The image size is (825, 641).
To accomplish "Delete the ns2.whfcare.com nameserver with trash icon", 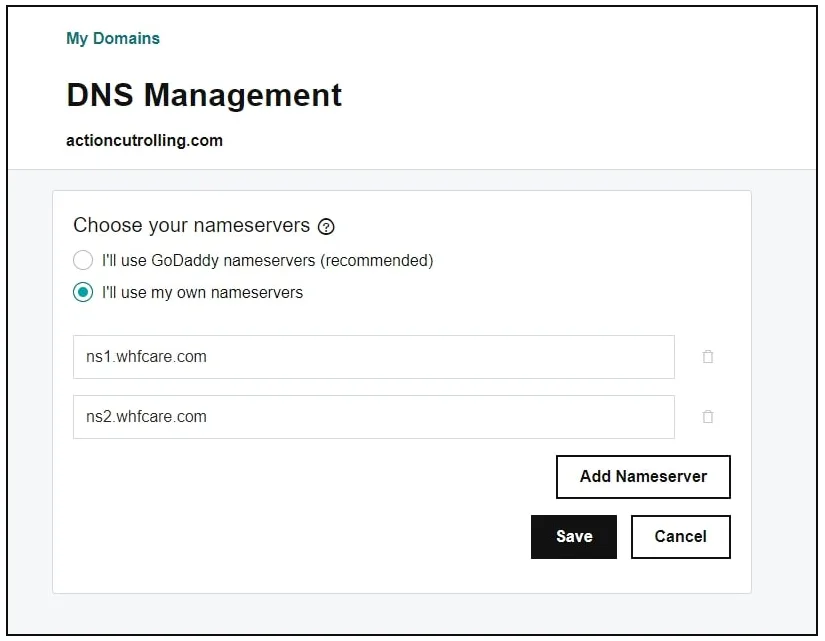I will (x=708, y=417).
